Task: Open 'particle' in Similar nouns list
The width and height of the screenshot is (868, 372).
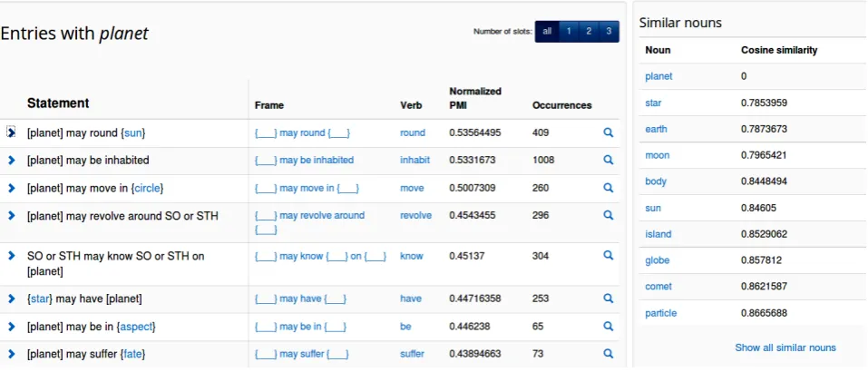Action: pos(660,313)
